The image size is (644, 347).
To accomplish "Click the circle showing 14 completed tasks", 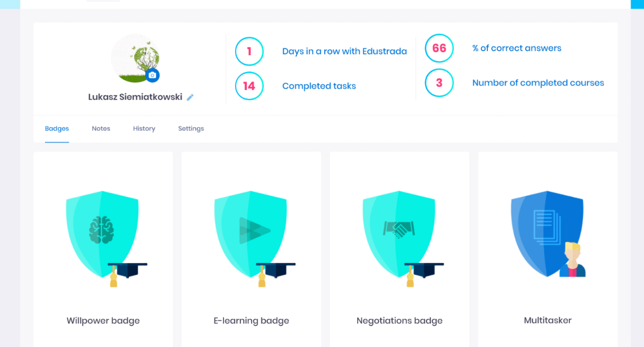I will coord(249,86).
